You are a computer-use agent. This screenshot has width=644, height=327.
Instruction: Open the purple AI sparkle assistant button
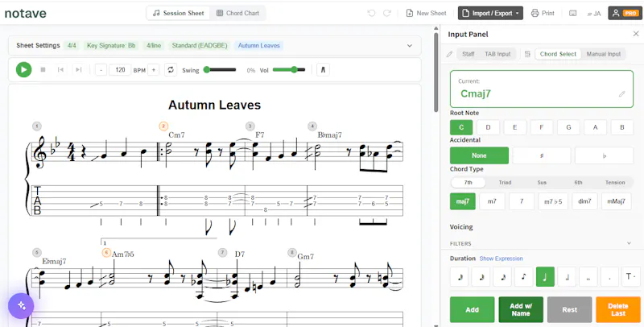(21, 306)
